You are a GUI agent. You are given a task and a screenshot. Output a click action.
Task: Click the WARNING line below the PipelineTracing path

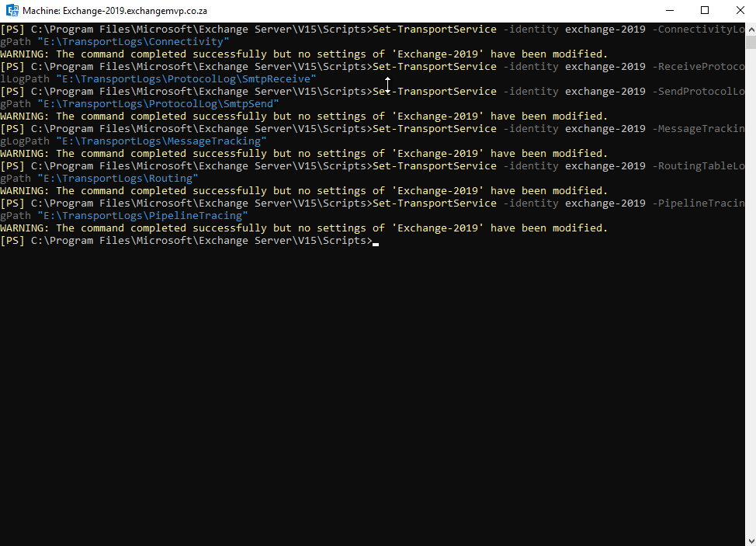click(x=303, y=228)
